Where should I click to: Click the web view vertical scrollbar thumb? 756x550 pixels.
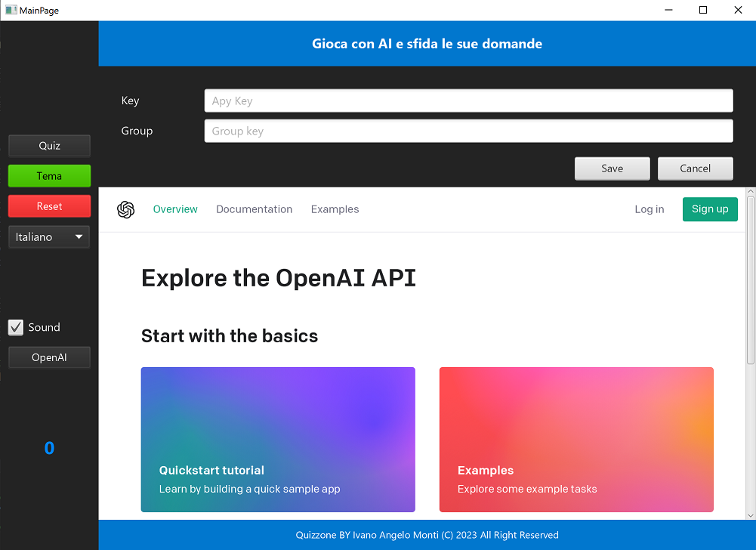coord(750,280)
